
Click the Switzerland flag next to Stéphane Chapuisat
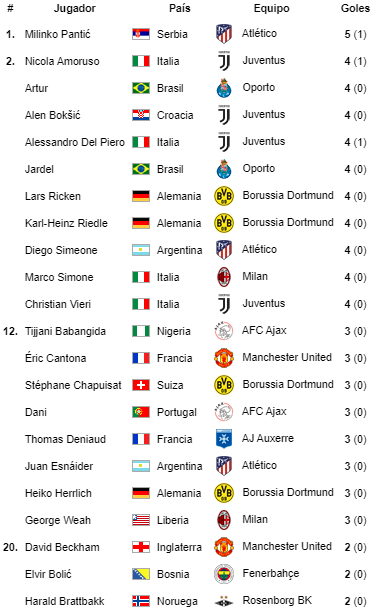tap(141, 385)
